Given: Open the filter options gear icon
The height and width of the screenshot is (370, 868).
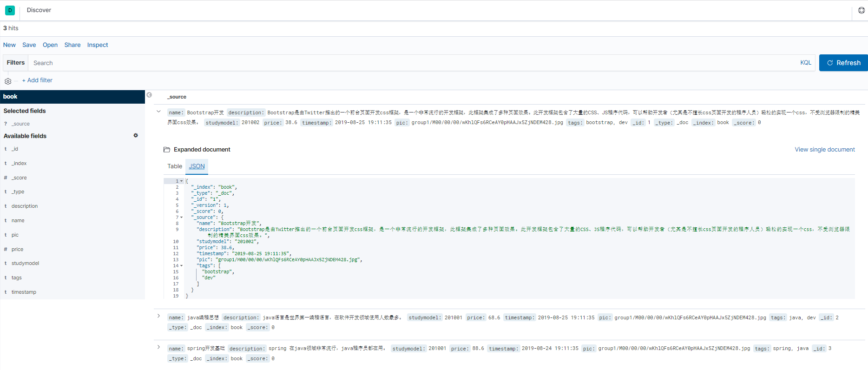Looking at the screenshot, I should [x=8, y=81].
